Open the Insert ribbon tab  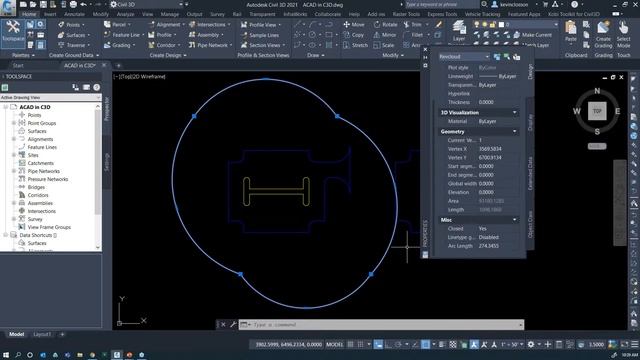click(50, 14)
